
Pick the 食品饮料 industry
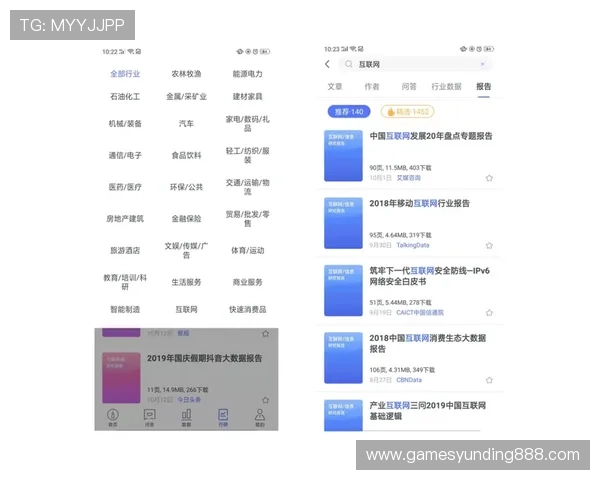click(x=186, y=155)
